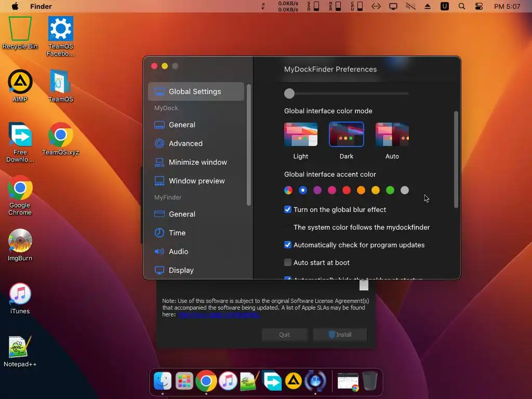The image size is (532, 399).
Task: Pick the red accent color
Action: pos(347,190)
